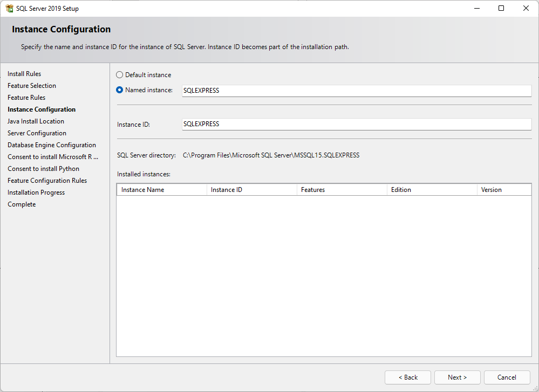539x392 pixels.
Task: Go to Installation Progress step
Action: tap(36, 192)
